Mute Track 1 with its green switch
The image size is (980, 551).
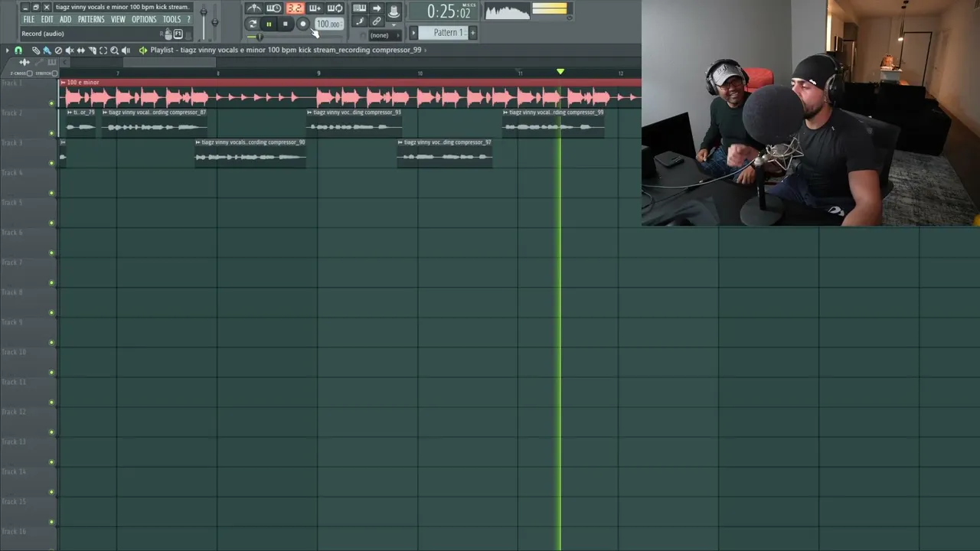click(x=51, y=103)
